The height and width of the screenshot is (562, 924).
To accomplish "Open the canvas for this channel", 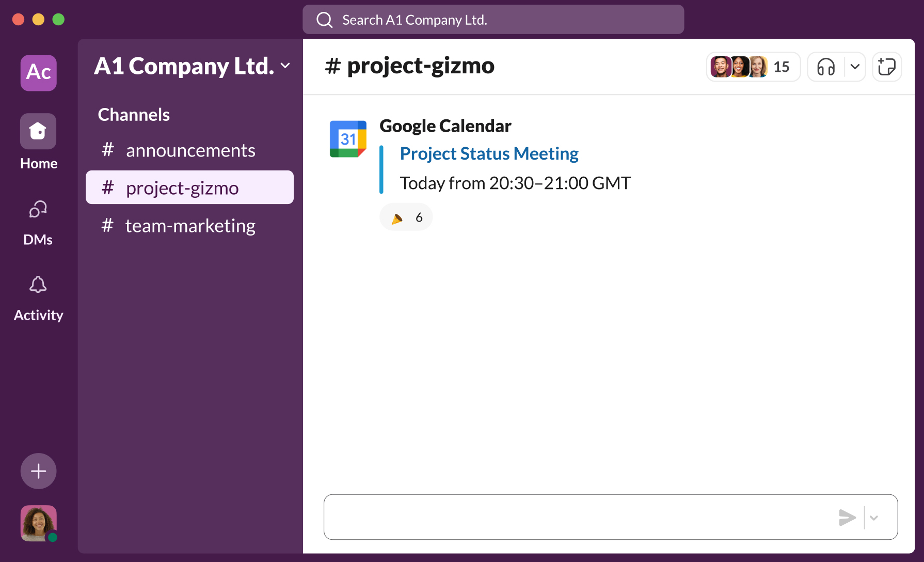I will (887, 67).
